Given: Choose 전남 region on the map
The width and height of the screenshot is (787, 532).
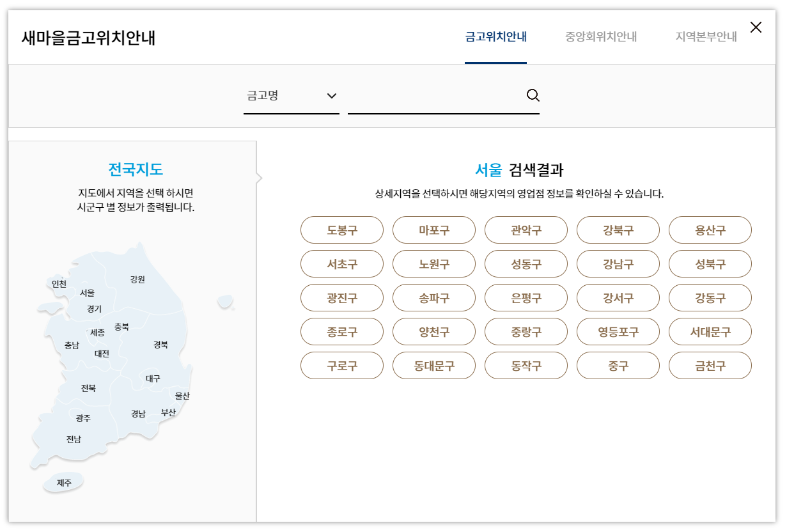Looking at the screenshot, I should (74, 439).
